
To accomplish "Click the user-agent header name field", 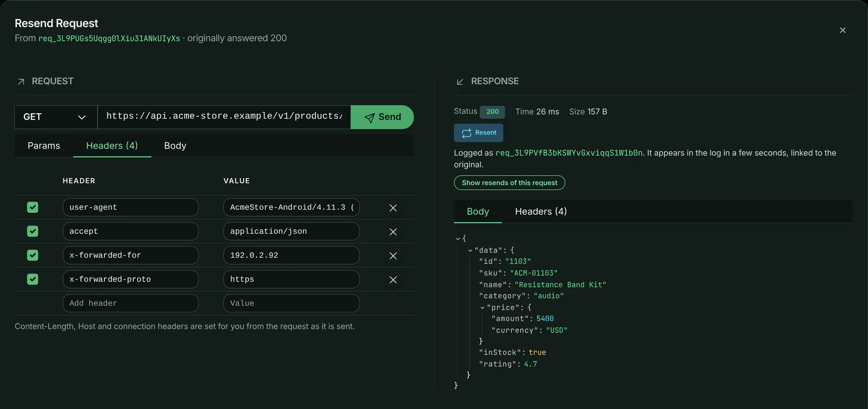I will 131,207.
